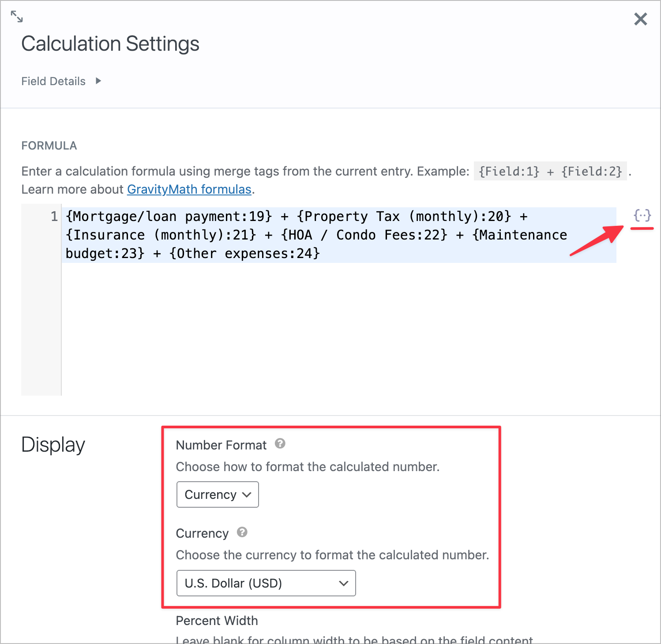Image resolution: width=661 pixels, height=644 pixels.
Task: Expand dialog using the fullscreen arrows icon
Action: (16, 16)
